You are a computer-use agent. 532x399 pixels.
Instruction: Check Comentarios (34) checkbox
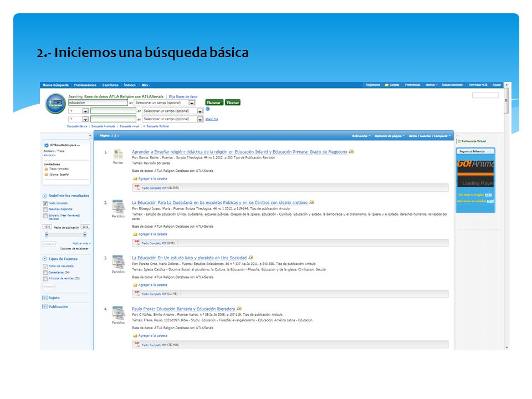tap(45, 273)
